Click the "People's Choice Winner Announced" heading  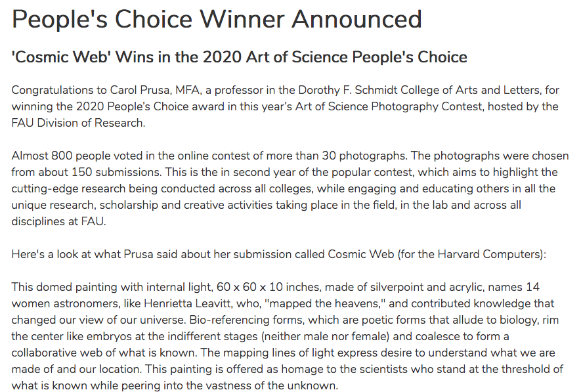[x=217, y=19]
